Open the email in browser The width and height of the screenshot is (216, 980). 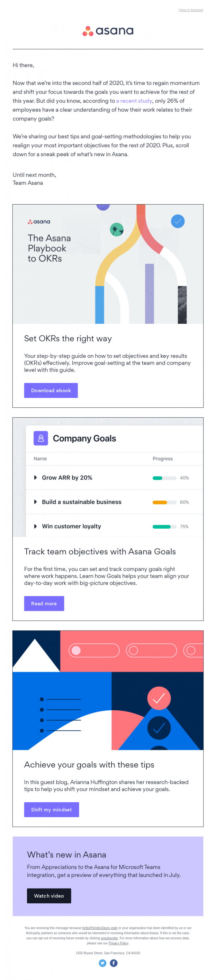point(191,10)
